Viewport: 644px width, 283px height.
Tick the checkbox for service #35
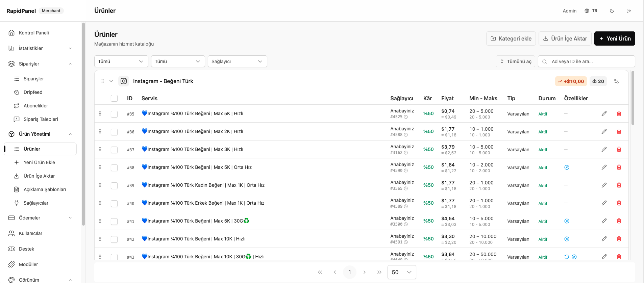coord(114,114)
